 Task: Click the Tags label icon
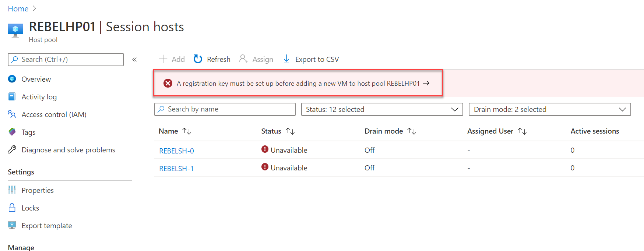tap(12, 132)
